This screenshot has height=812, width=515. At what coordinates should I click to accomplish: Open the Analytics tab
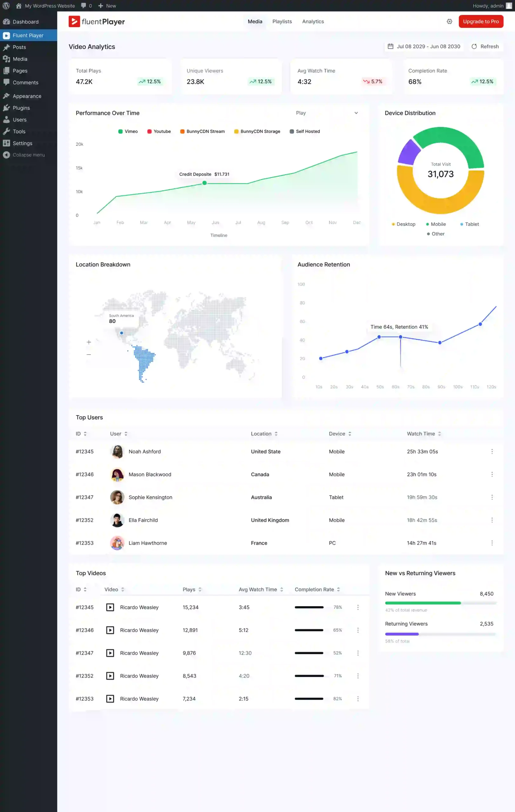(x=312, y=21)
